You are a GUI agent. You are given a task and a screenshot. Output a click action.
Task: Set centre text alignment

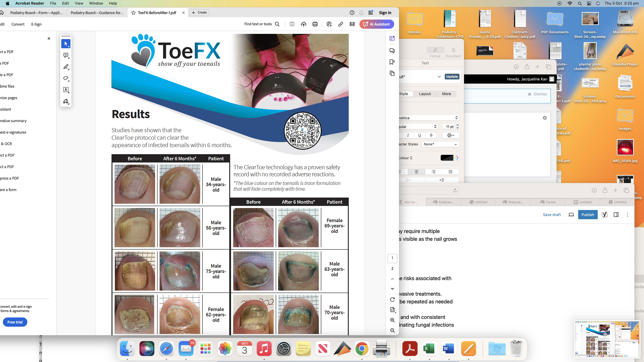click(416, 172)
